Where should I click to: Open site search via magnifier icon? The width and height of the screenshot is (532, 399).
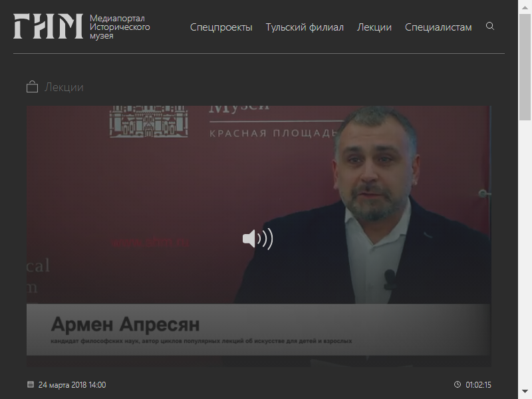pyautogui.click(x=489, y=26)
